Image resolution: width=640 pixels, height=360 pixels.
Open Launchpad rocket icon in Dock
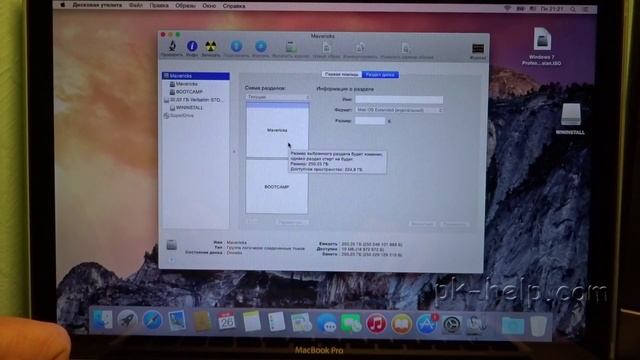point(127,320)
